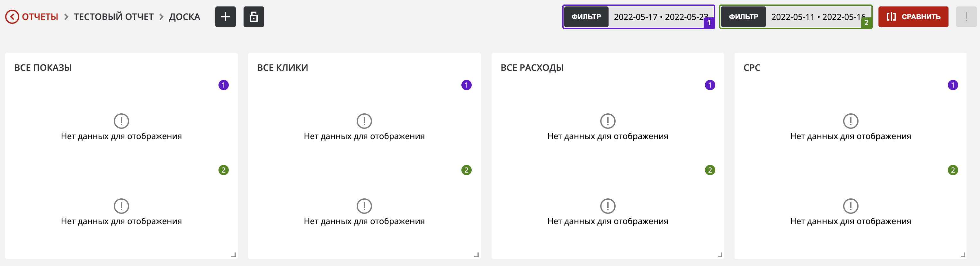
Task: Select the date range 2022-05-17 • 2022-05-23
Action: pos(661,17)
